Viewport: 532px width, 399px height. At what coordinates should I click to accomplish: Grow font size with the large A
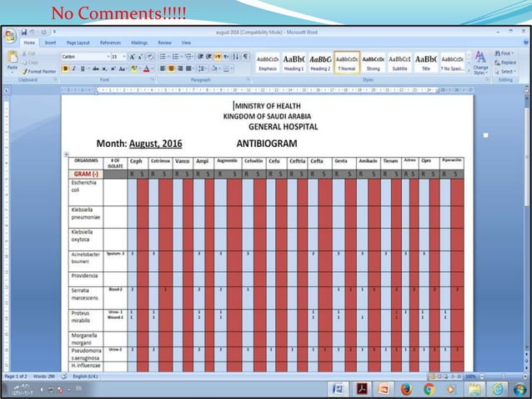pyautogui.click(x=132, y=57)
